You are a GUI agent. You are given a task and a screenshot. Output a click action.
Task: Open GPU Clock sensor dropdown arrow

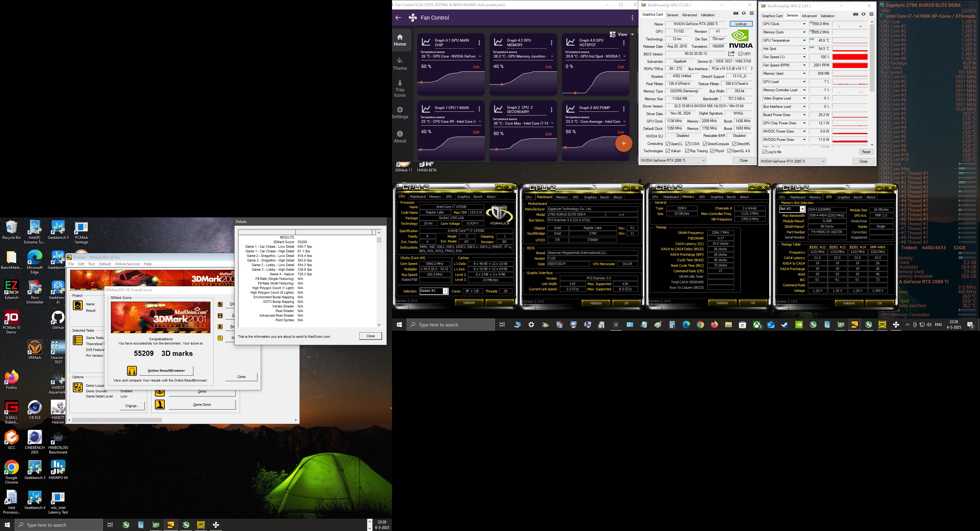click(804, 24)
